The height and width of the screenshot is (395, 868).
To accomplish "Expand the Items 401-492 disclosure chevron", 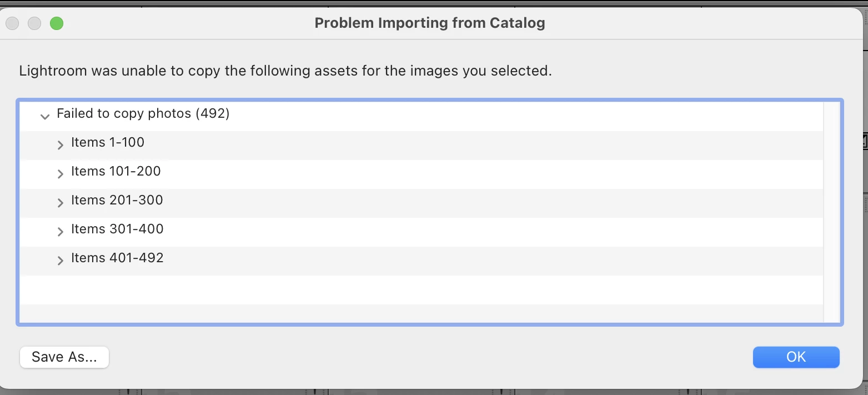I will tap(61, 261).
